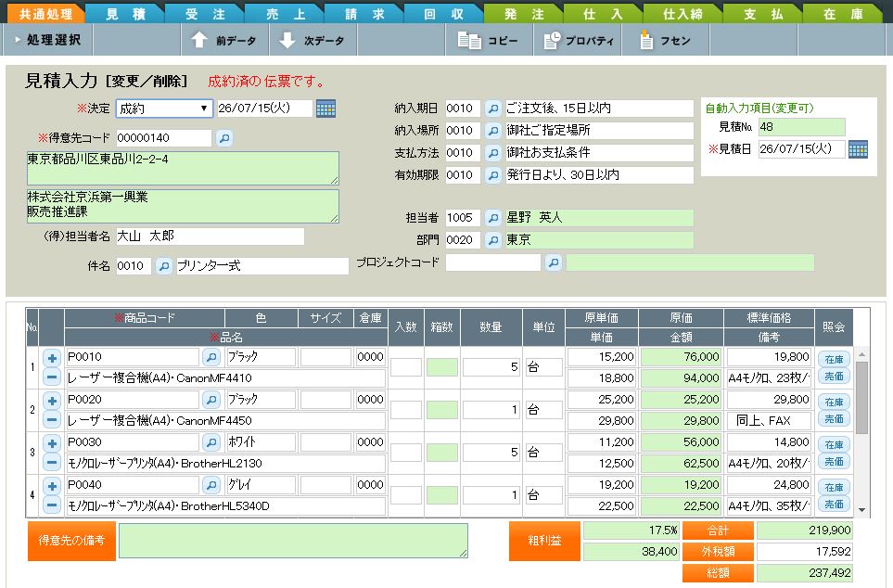Search 件名 code with magnifier icon

[164, 266]
